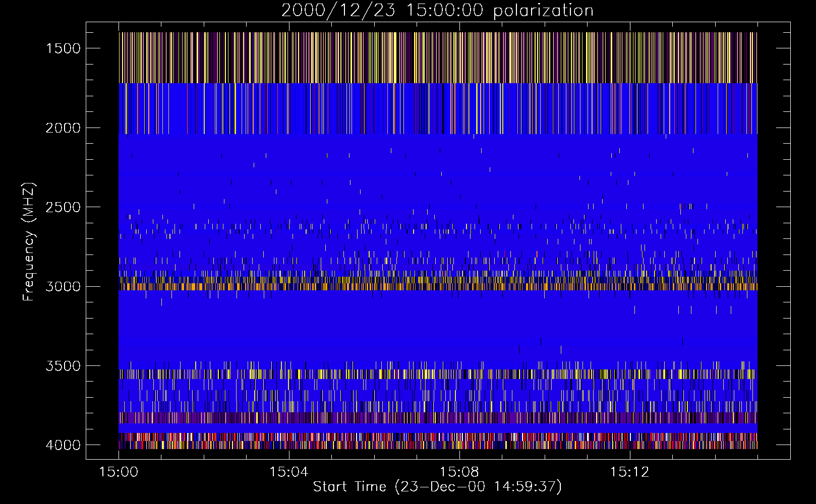Click the 'Frequency (MHZ)' axis title

(x=29, y=241)
